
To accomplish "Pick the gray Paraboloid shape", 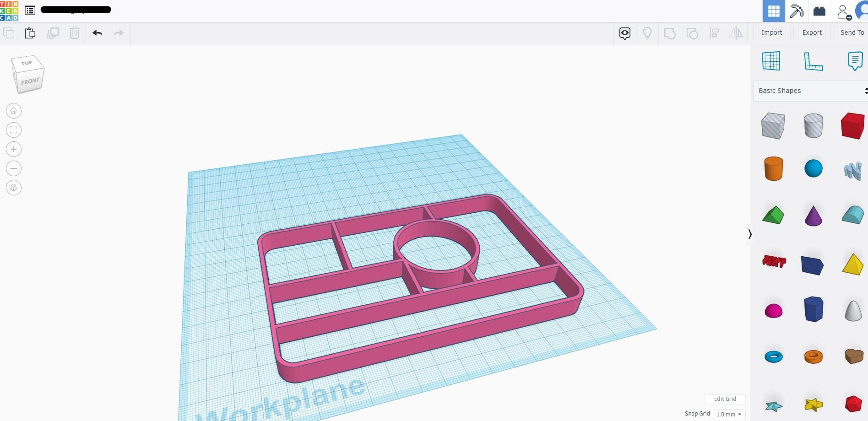I will 853,311.
